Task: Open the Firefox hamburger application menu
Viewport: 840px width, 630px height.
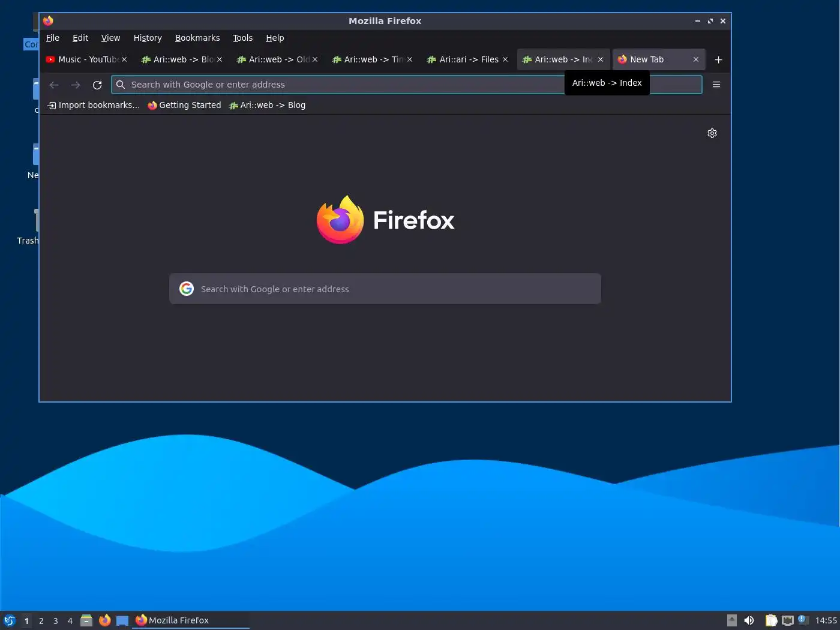Action: click(x=716, y=85)
